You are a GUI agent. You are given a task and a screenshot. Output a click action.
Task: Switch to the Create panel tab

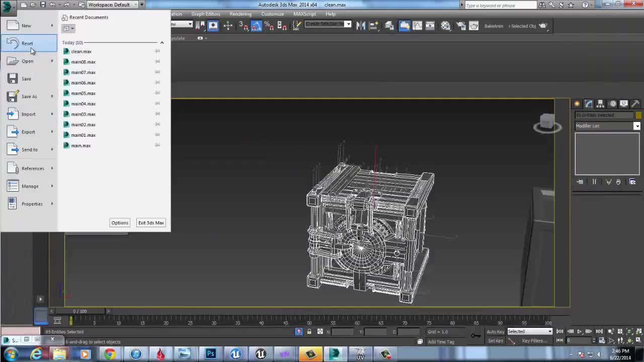point(577,104)
